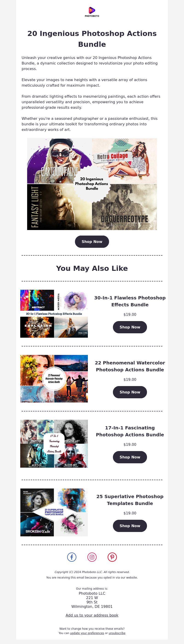Open the 30-In-1 Flawless Effects Bundle thumbnail
The height and width of the screenshot is (644, 184).
pos(54,313)
